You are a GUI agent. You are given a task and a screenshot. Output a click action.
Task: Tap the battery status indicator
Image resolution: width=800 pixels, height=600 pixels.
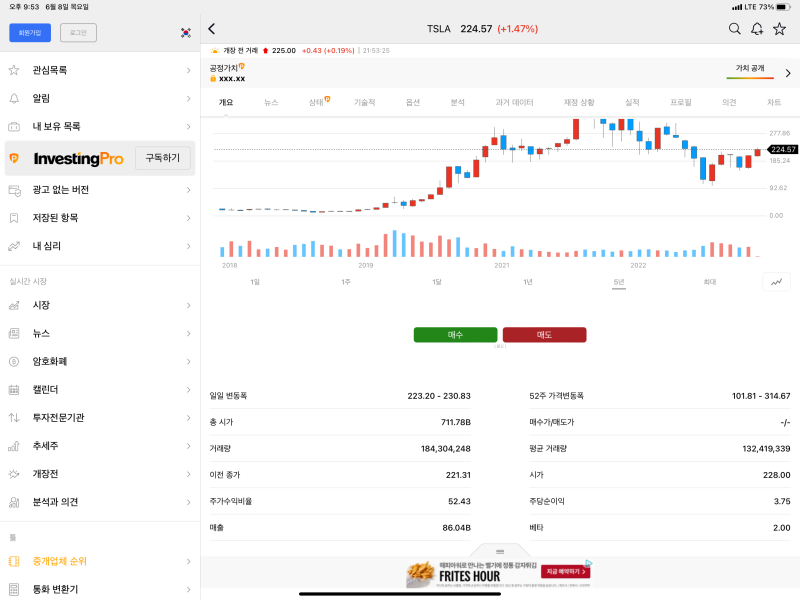tap(784, 7)
